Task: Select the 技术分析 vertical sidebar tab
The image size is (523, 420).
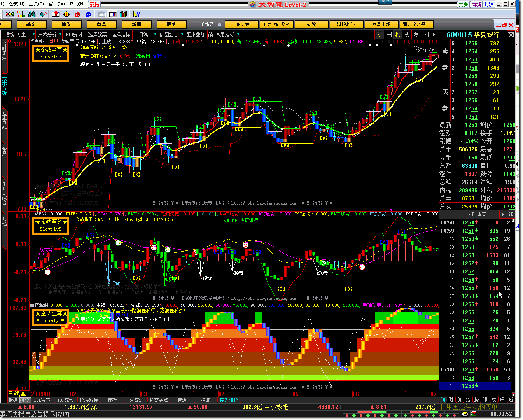Action: pos(4,85)
